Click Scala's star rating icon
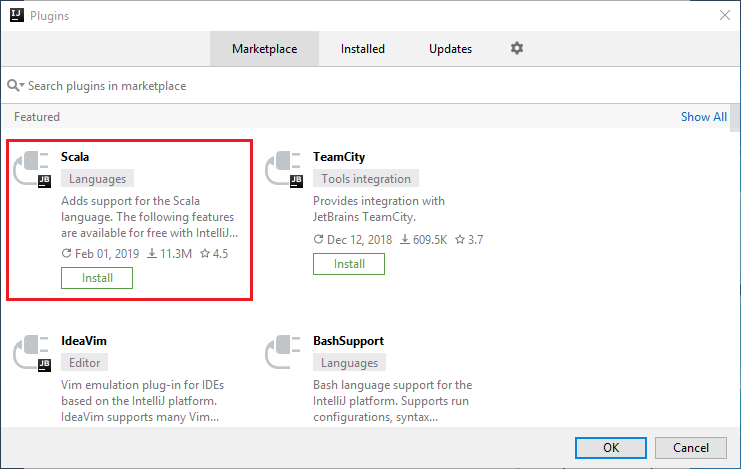741x469 pixels. point(205,253)
